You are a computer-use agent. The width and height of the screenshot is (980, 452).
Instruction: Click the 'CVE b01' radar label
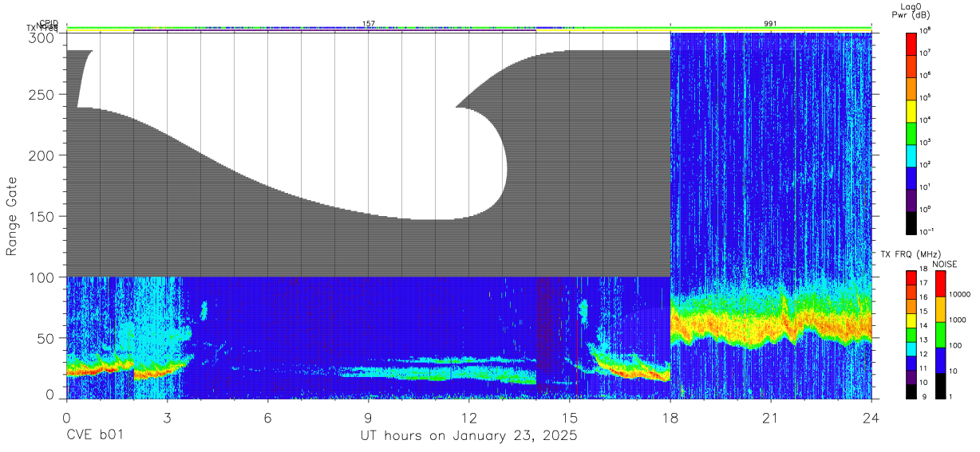tap(95, 436)
